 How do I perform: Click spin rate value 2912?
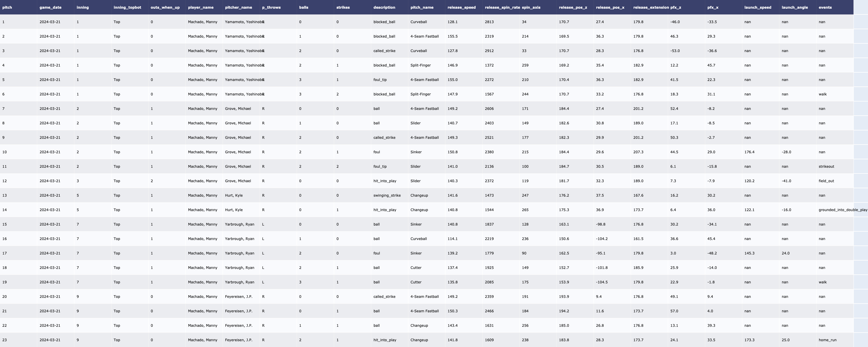[x=489, y=51]
